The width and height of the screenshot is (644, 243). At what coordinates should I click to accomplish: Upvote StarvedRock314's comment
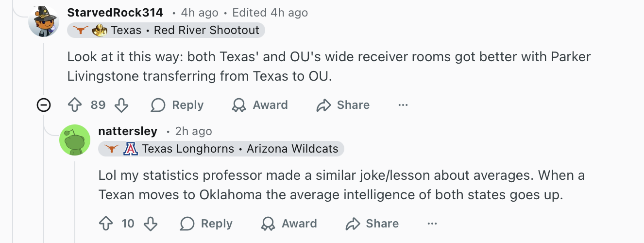click(x=75, y=105)
